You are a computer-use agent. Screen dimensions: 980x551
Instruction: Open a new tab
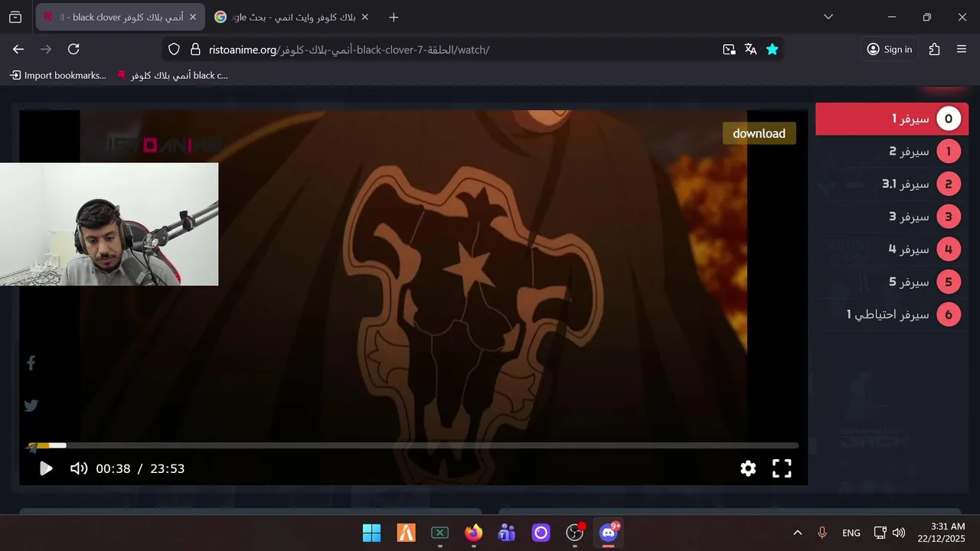(x=394, y=17)
